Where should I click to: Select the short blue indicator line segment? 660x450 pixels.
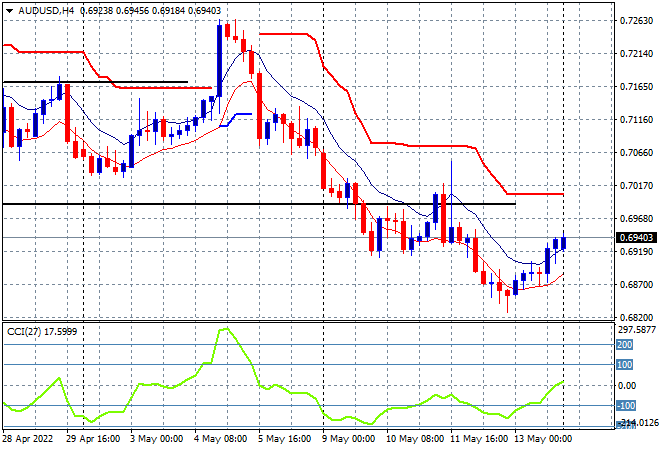[236, 119]
